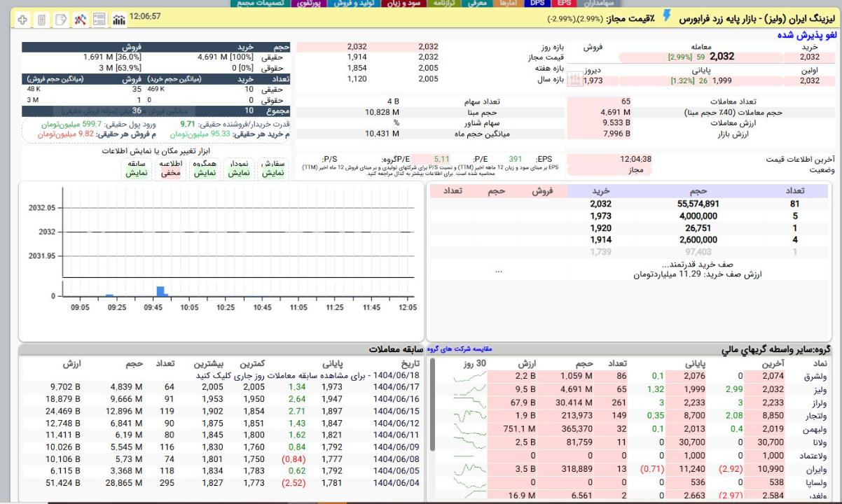Toggle the hidden اطلاعیه panel to show
The width and height of the screenshot is (842, 504).
coord(170,172)
